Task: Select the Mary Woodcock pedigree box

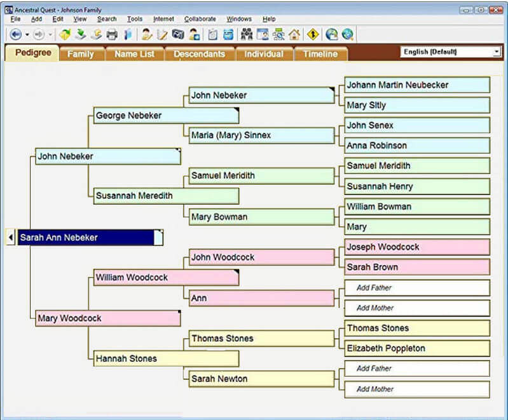Action: (107, 318)
